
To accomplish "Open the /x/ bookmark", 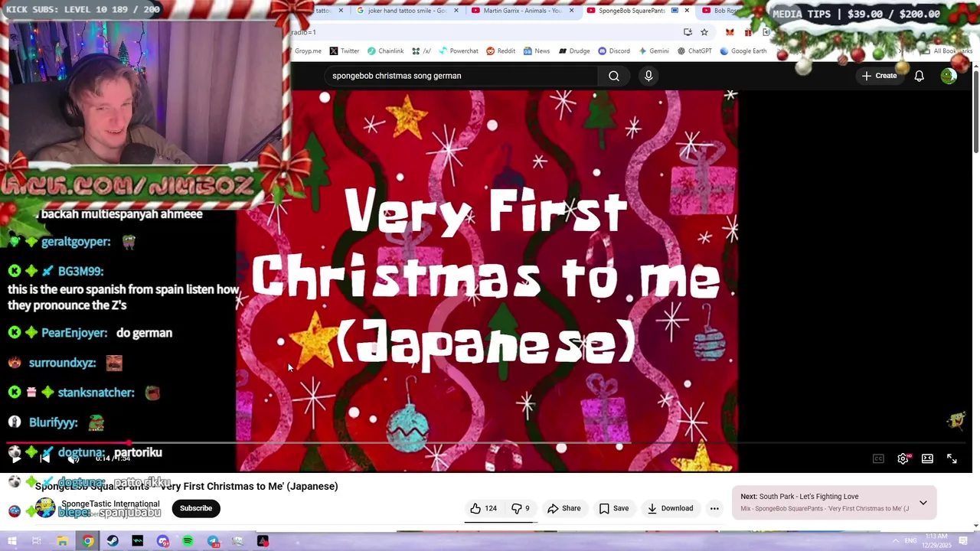I will coord(421,51).
